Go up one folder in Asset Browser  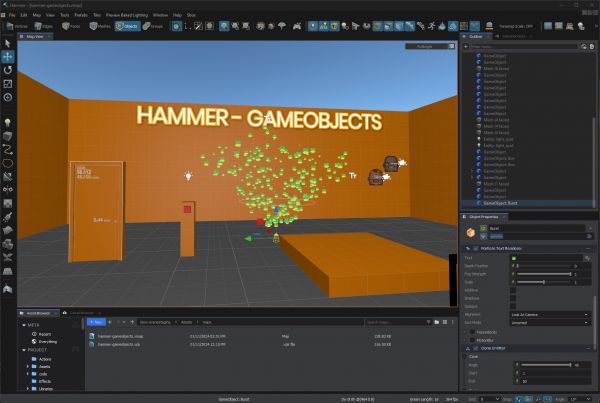pyautogui.click(x=132, y=322)
